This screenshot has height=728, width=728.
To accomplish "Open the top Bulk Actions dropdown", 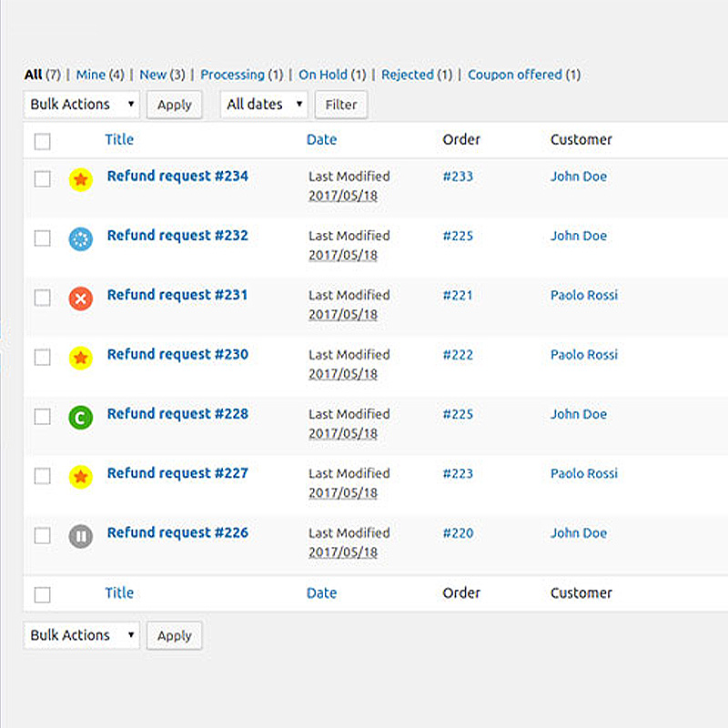I will (x=82, y=105).
